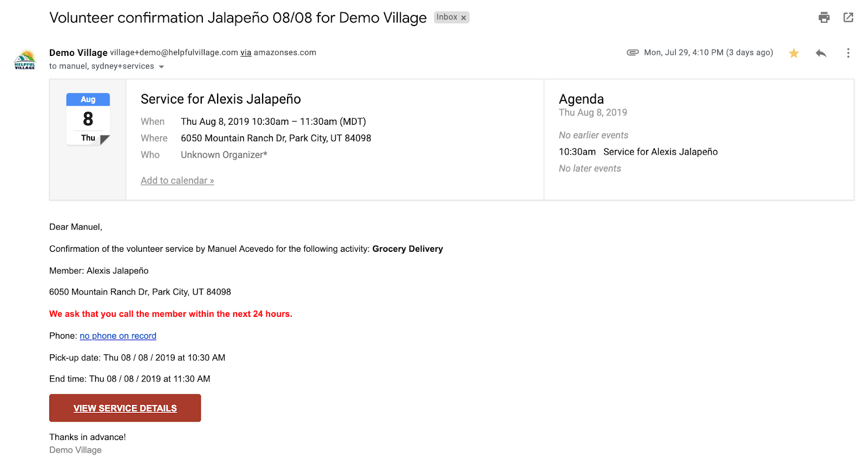Open the Add to calendar link
This screenshot has width=868, height=459.
coord(177,181)
